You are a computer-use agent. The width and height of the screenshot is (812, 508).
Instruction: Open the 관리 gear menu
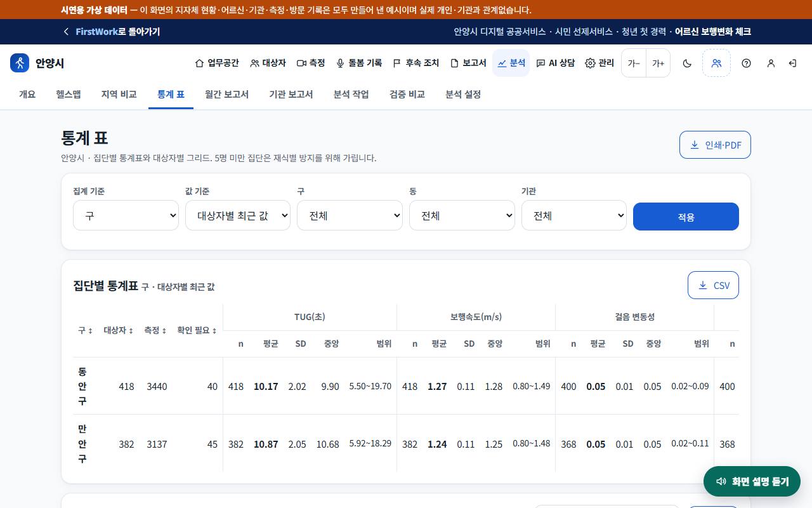tap(599, 63)
